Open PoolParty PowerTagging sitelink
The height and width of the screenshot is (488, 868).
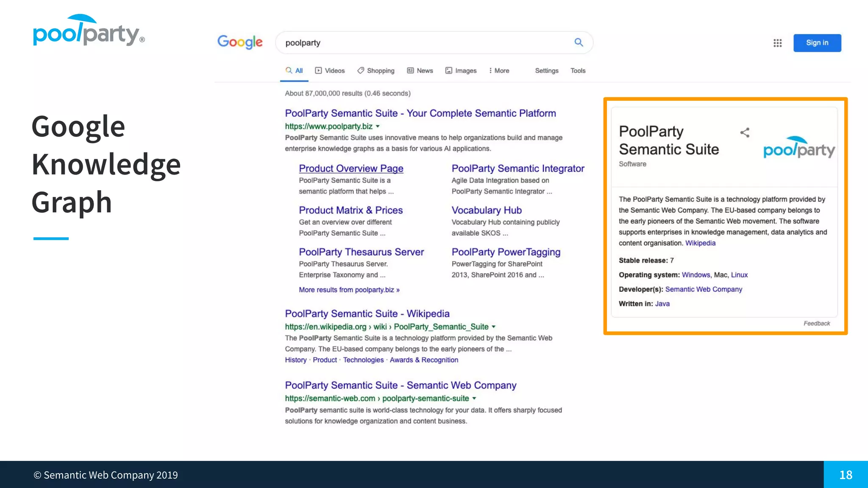[506, 252]
